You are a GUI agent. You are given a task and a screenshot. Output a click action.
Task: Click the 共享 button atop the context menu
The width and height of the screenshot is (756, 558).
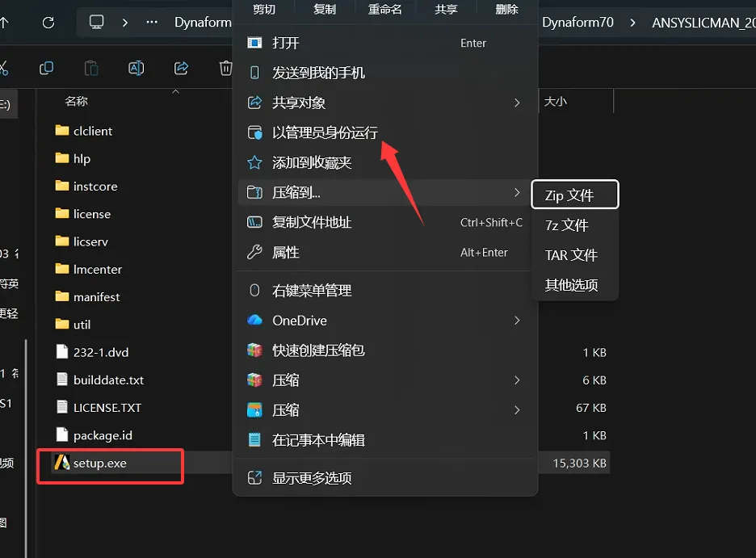[x=446, y=10]
